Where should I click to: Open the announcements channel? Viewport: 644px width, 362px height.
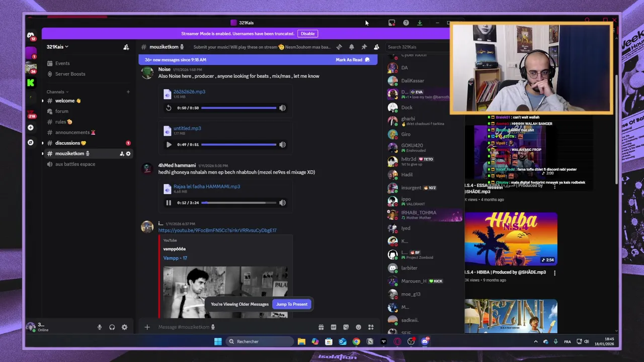click(88, 133)
